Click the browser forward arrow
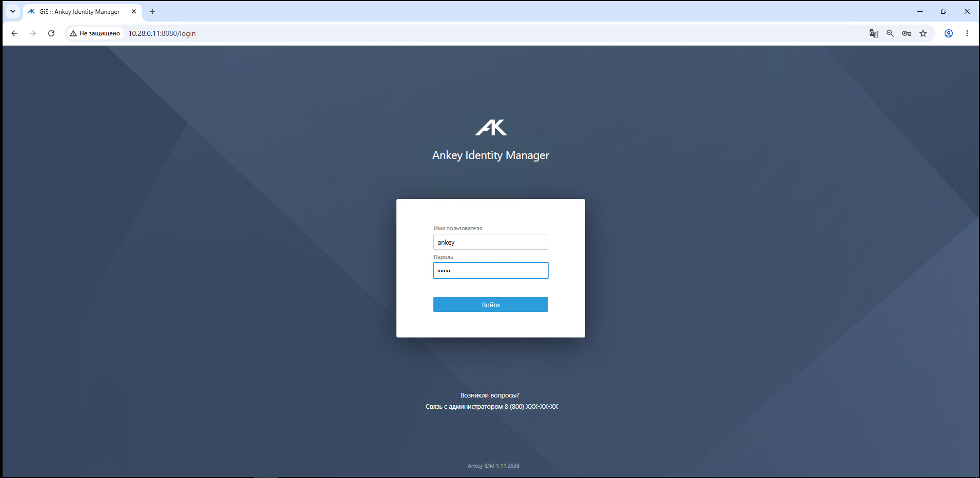Image resolution: width=980 pixels, height=478 pixels. (x=33, y=33)
